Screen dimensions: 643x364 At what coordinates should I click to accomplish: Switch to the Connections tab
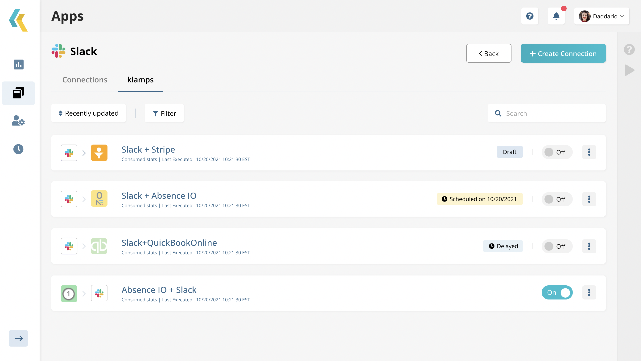coord(85,80)
